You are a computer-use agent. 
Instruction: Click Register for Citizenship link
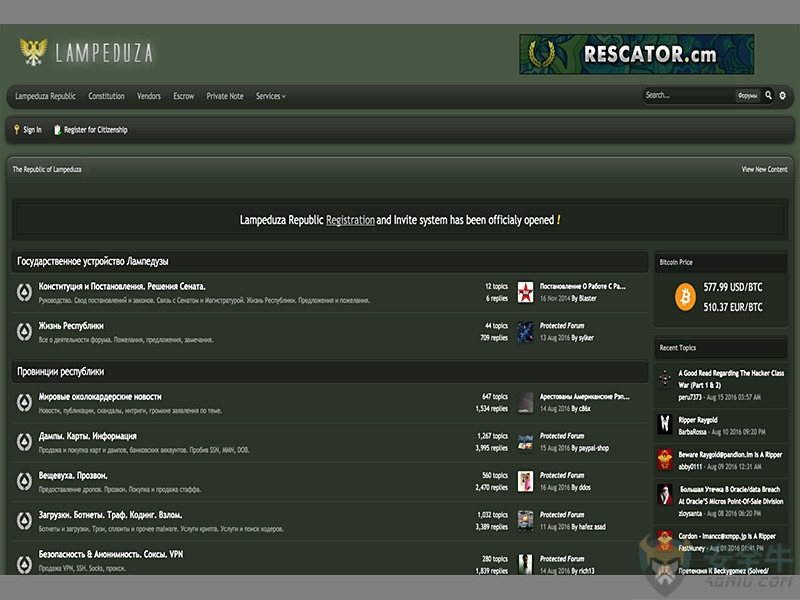pos(96,130)
